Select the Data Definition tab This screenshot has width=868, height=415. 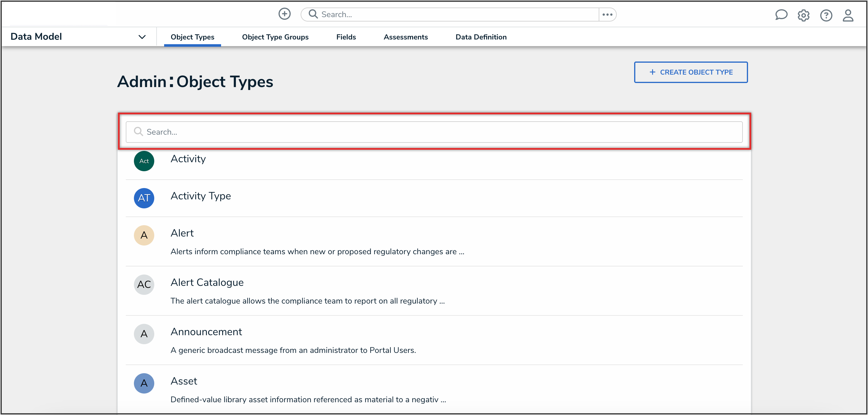click(x=481, y=37)
